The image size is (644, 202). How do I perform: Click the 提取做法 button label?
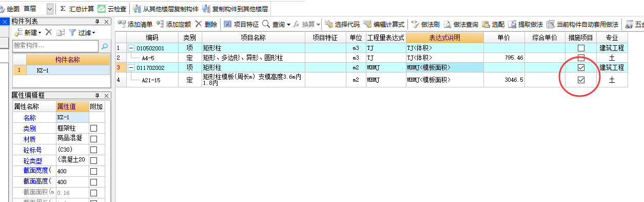click(x=531, y=24)
